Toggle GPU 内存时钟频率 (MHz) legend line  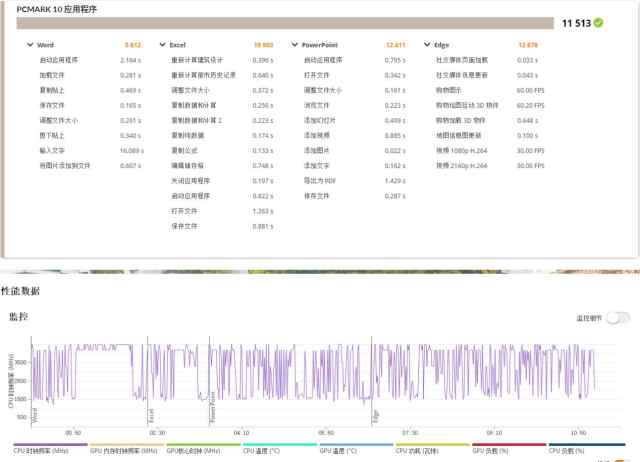pos(127,448)
